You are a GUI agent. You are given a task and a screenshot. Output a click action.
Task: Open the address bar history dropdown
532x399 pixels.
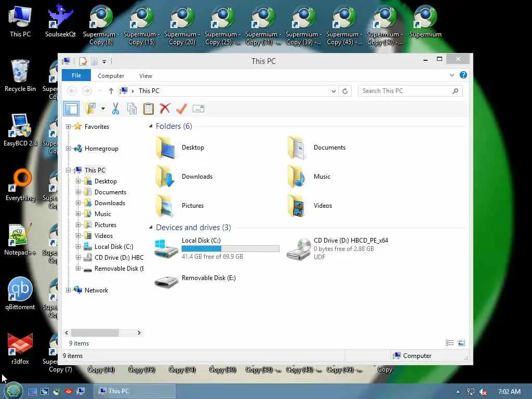point(334,91)
